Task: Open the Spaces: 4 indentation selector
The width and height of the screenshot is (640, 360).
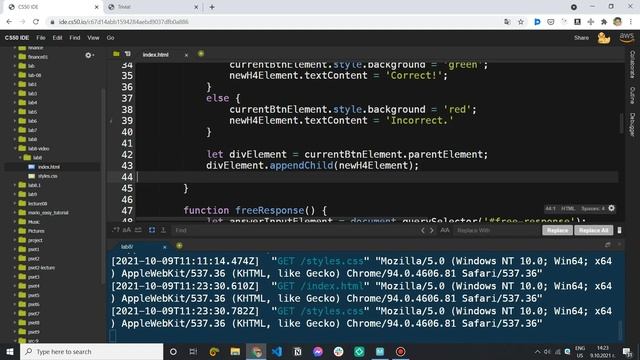Action: [x=593, y=209]
